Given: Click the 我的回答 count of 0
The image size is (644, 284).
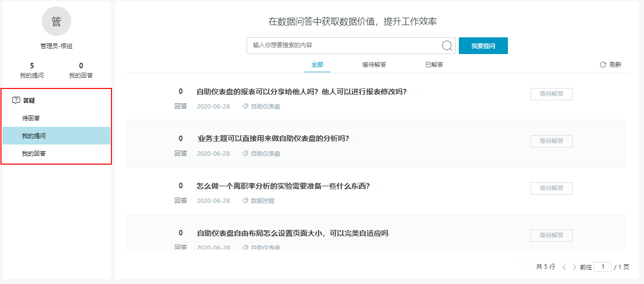Looking at the screenshot, I should tap(81, 65).
